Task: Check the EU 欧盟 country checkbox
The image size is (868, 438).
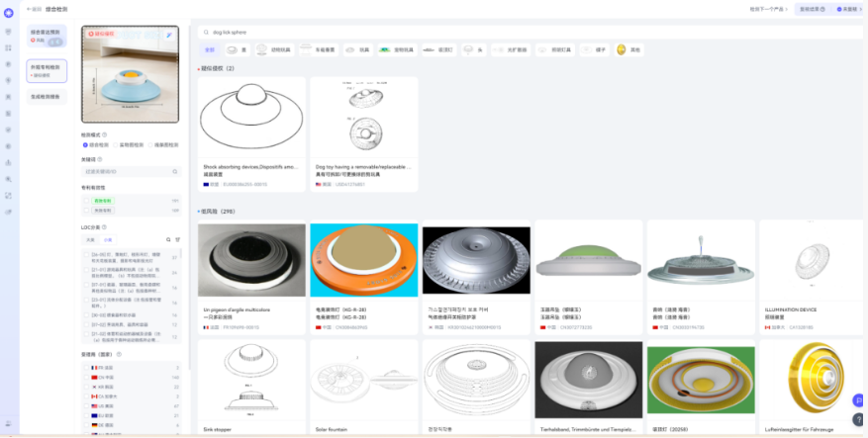Action: (86, 415)
